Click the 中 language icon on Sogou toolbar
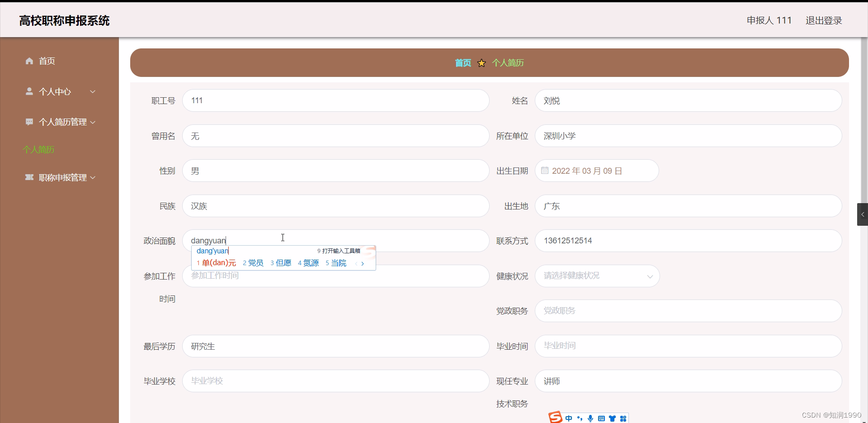Viewport: 868px width, 423px height. (569, 418)
